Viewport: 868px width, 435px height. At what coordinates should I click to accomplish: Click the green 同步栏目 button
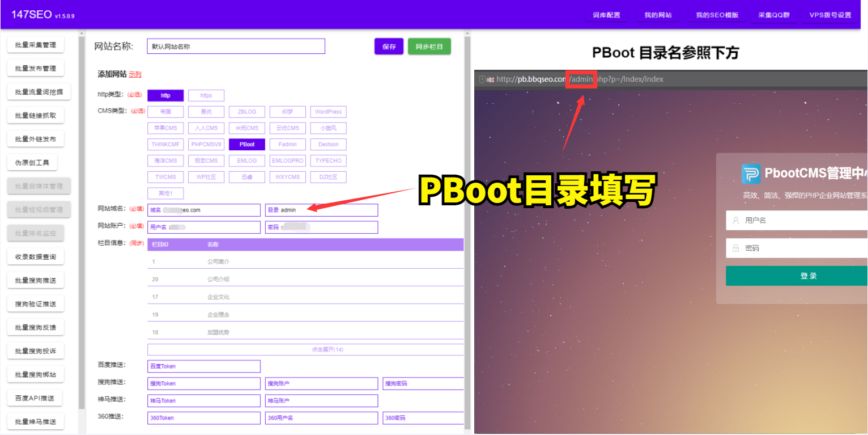(429, 47)
